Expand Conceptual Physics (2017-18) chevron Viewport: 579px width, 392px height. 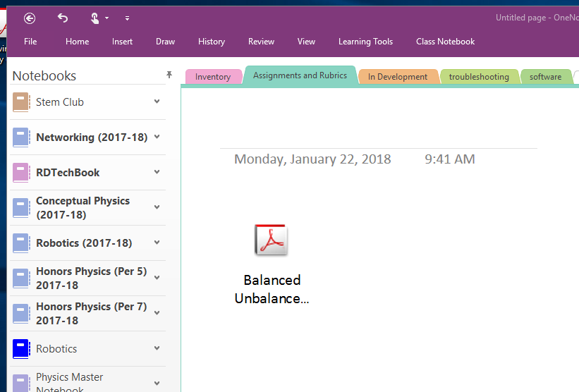[157, 207]
